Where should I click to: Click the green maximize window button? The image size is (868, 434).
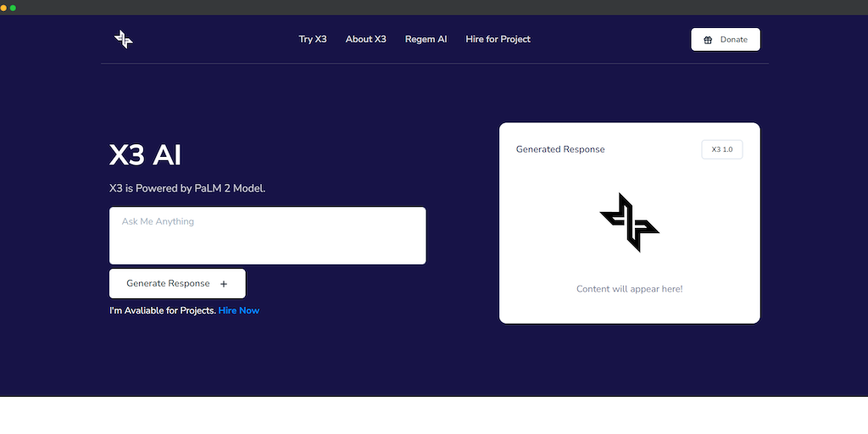coord(13,8)
